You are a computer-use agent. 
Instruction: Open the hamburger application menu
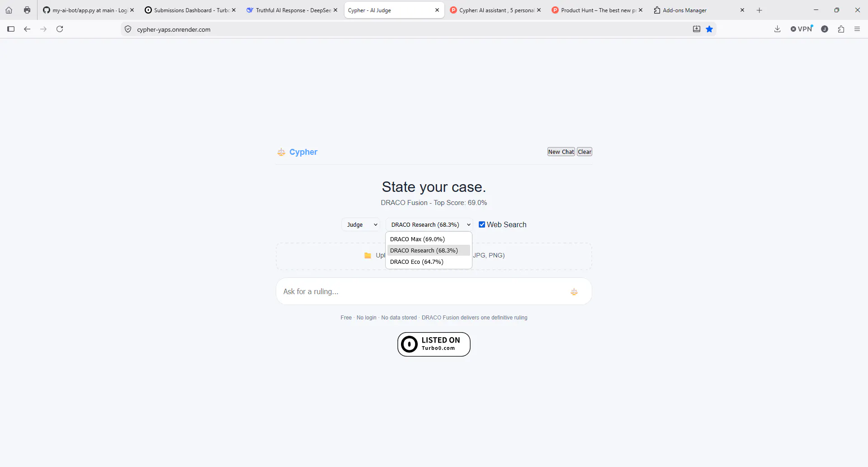[x=857, y=29]
